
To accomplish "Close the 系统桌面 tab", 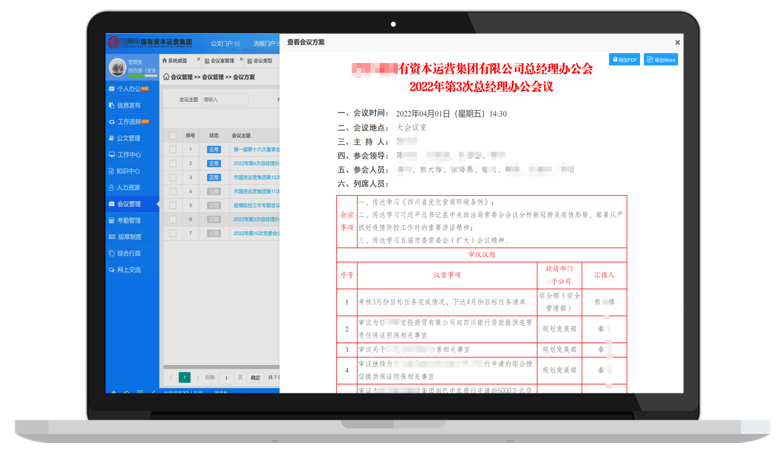I will click(x=198, y=60).
